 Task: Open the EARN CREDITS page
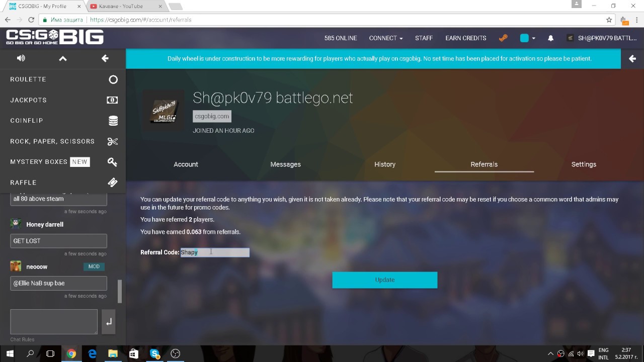pos(466,38)
